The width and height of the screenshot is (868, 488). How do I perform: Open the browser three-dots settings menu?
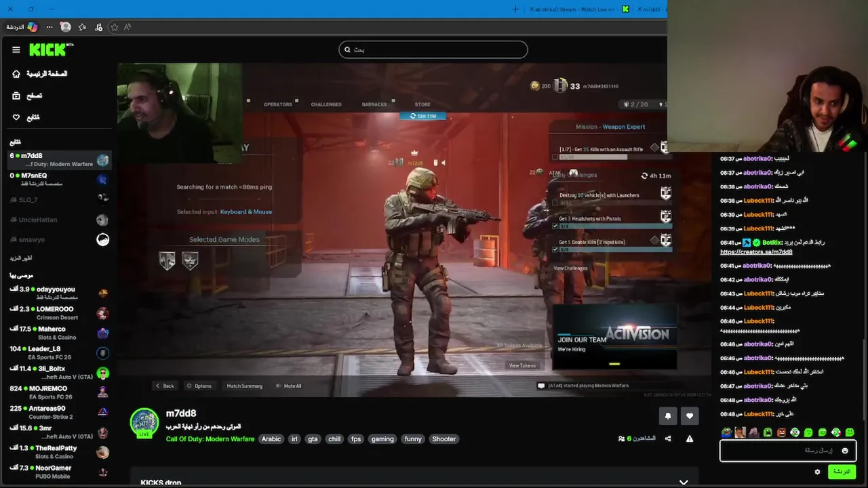(49, 27)
